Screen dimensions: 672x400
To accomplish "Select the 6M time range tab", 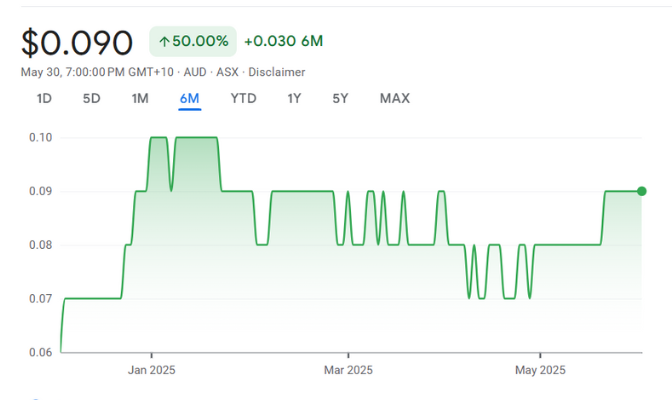I will click(189, 99).
